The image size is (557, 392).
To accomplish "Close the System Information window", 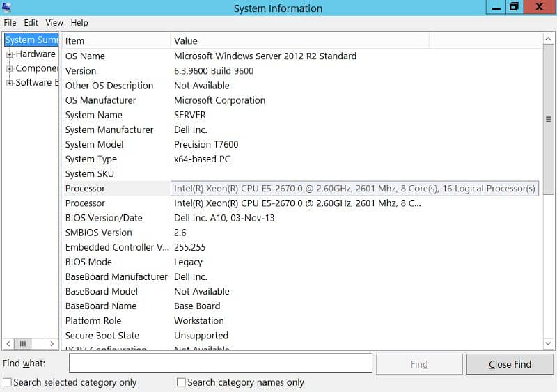I will pyautogui.click(x=539, y=7).
